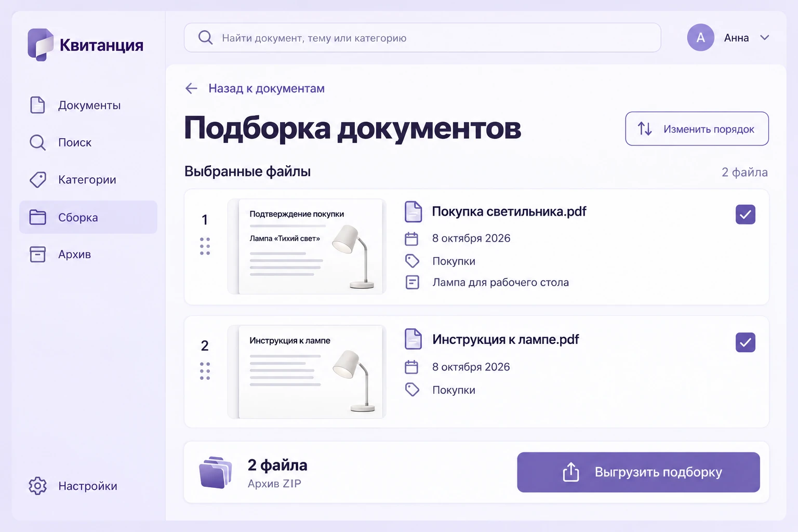Open Настройки in the sidebar
The width and height of the screenshot is (798, 532).
point(88,486)
